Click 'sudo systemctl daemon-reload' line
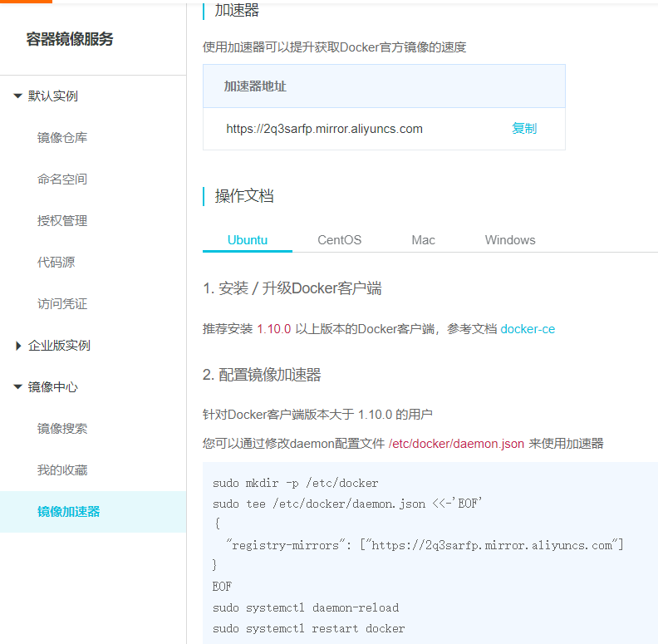Screen dimensions: 658x644 [306, 608]
